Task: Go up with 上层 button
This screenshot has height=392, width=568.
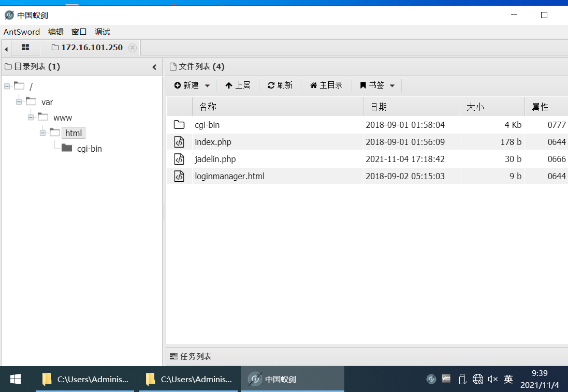Action: [238, 85]
